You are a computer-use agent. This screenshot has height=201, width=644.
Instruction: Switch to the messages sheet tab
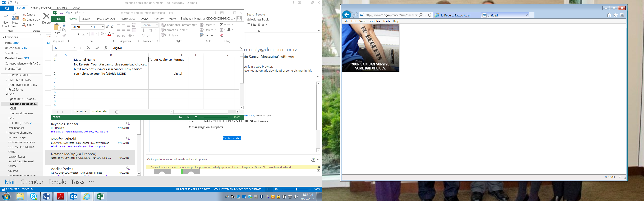click(80, 111)
